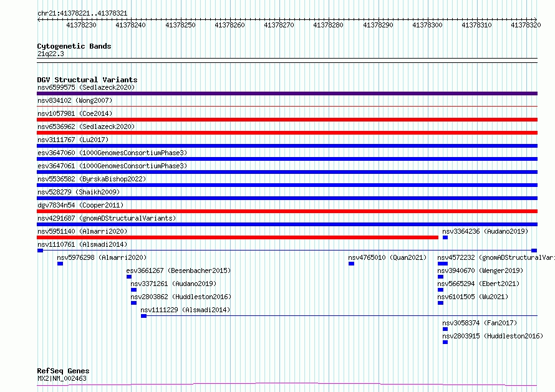
Task: Click nsv2803862 (Huddleston2016) label
Action: click(x=180, y=297)
